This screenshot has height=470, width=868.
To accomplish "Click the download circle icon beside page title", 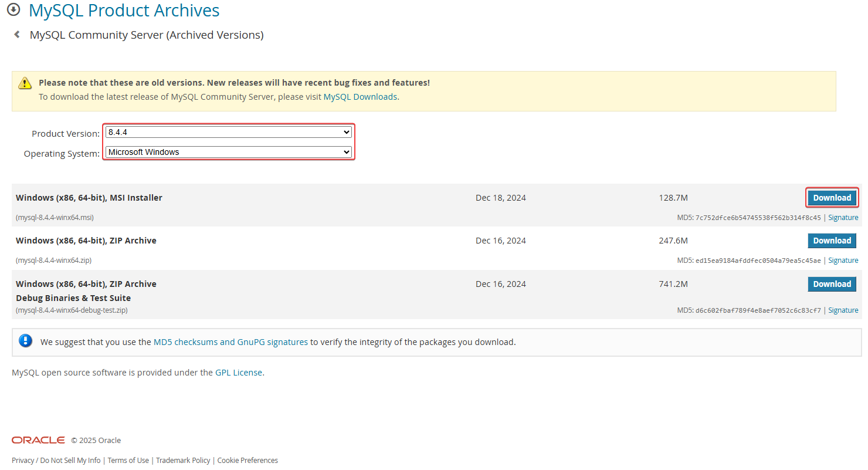I will 13,11.
